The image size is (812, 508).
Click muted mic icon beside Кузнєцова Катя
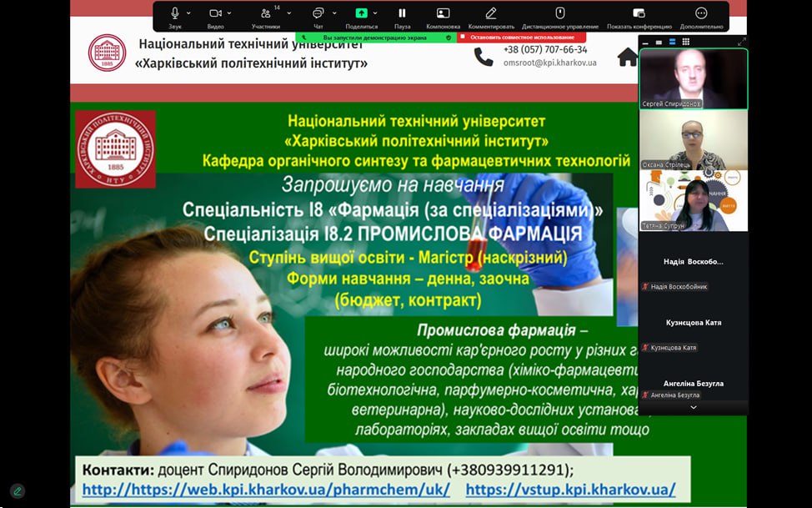coord(646,348)
